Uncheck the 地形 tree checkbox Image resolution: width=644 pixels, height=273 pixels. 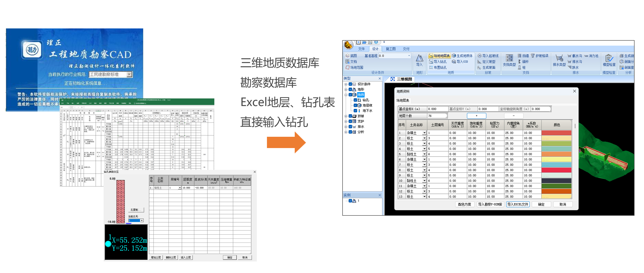[350, 90]
